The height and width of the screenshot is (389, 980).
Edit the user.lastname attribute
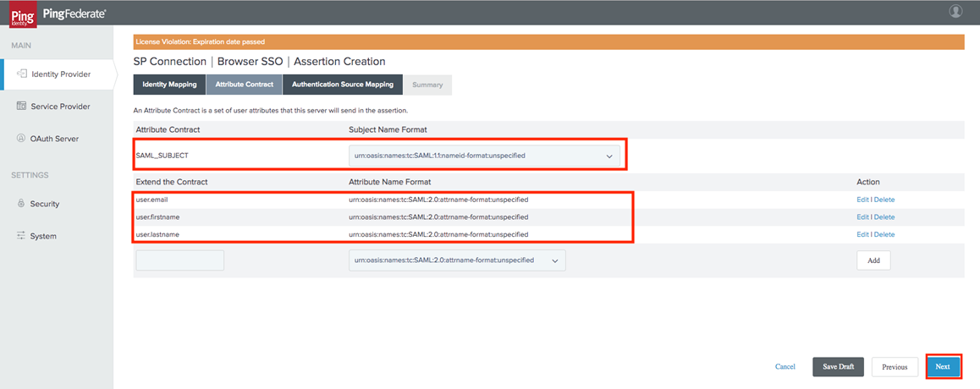[862, 235]
